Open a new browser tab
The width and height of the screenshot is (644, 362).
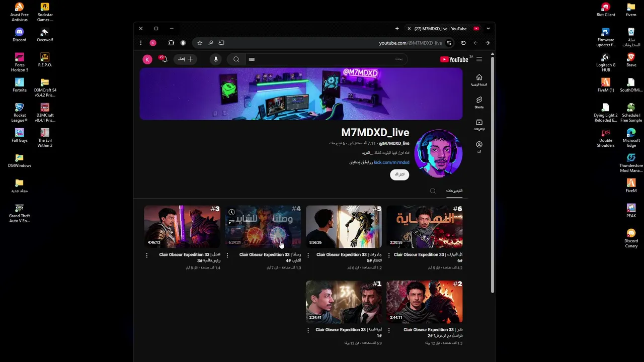397,29
